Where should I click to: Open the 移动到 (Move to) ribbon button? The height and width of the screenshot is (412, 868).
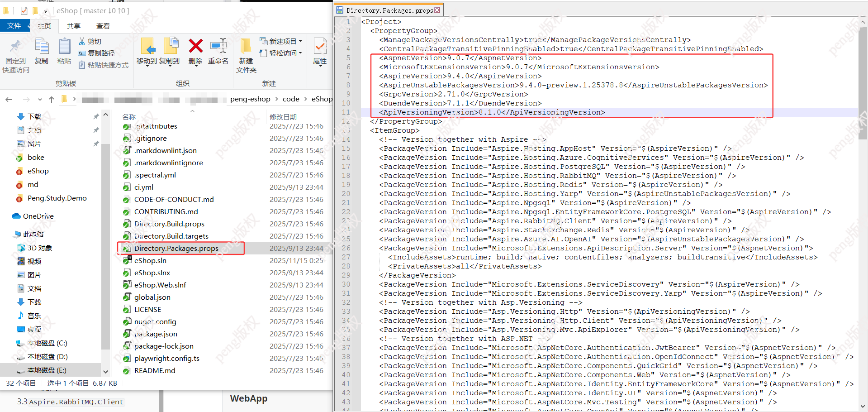point(147,51)
